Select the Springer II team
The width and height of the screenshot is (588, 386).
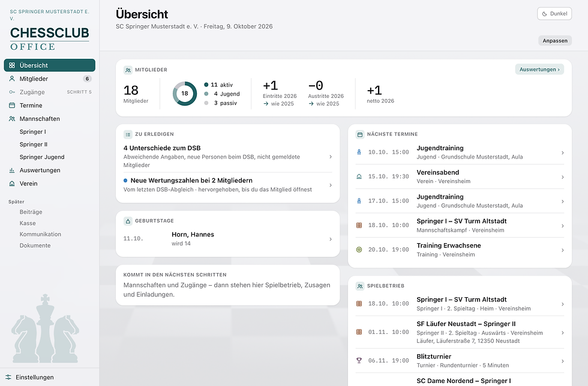(34, 145)
